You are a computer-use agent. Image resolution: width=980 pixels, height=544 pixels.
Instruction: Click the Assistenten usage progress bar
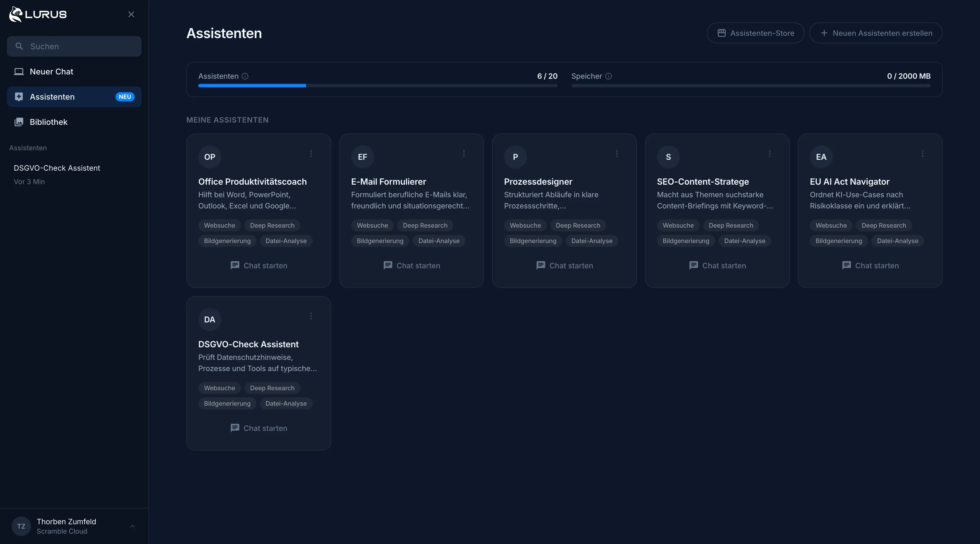coord(378,86)
